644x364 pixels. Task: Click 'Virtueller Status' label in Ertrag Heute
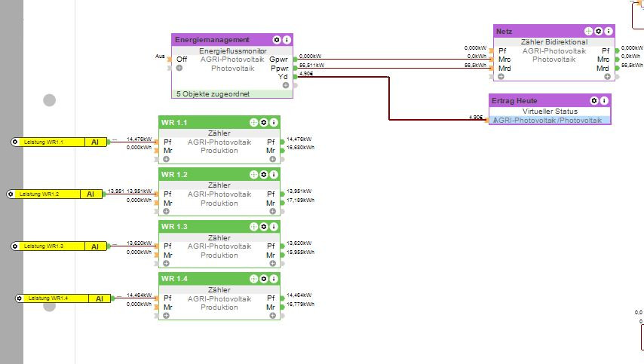[x=550, y=112]
